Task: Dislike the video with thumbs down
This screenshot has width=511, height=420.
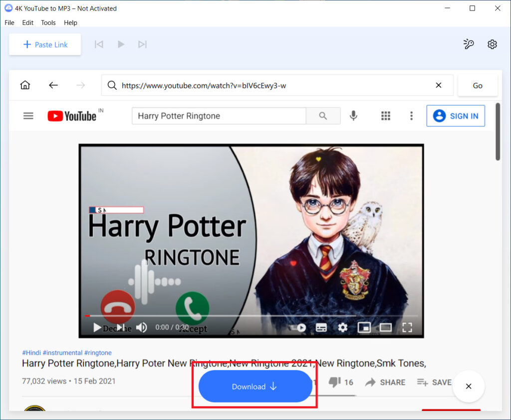Action: (x=335, y=382)
